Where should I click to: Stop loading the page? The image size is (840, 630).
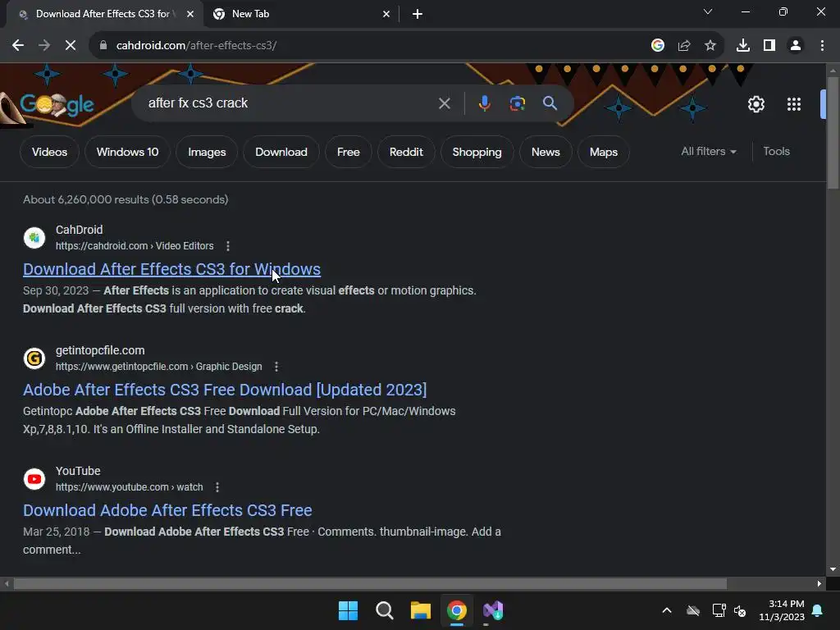(x=71, y=46)
